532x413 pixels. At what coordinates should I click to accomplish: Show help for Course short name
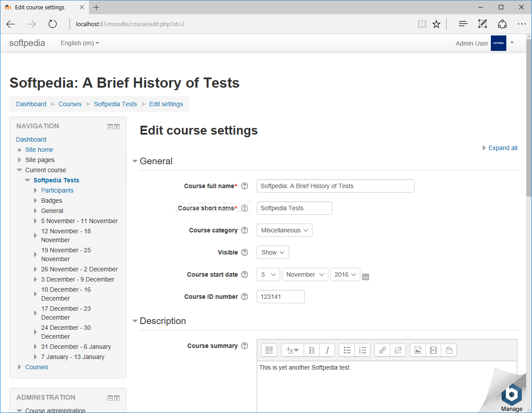pos(244,208)
